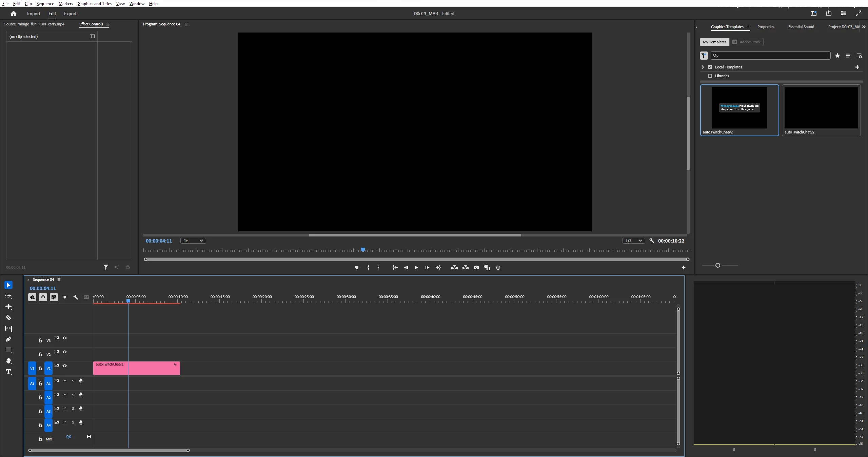Choose the Ripple Edit tool
868x457 pixels.
(x=8, y=307)
